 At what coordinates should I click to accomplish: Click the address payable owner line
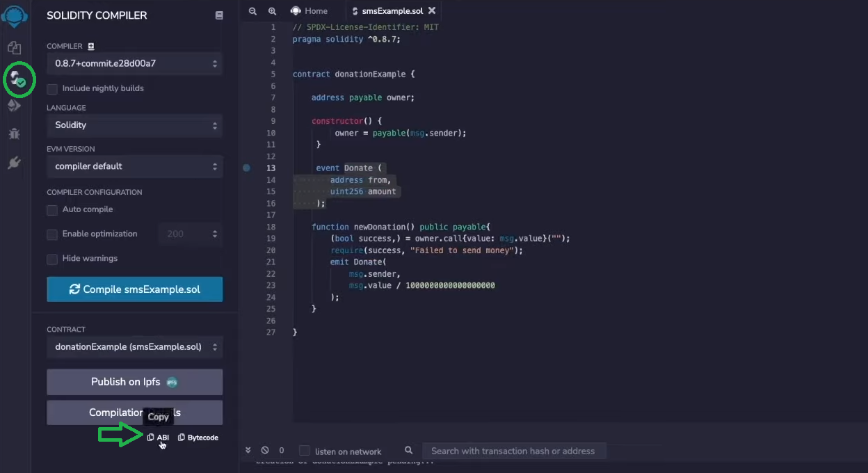coord(363,97)
